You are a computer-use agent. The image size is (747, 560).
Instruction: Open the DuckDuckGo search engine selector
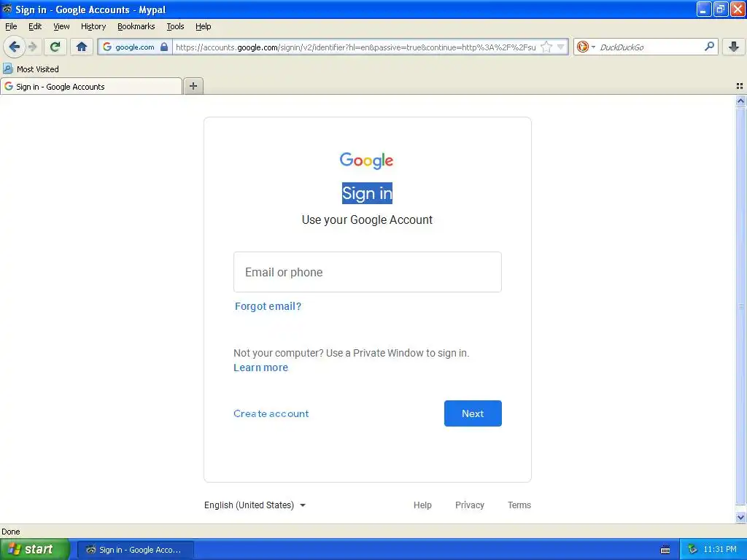(x=586, y=47)
